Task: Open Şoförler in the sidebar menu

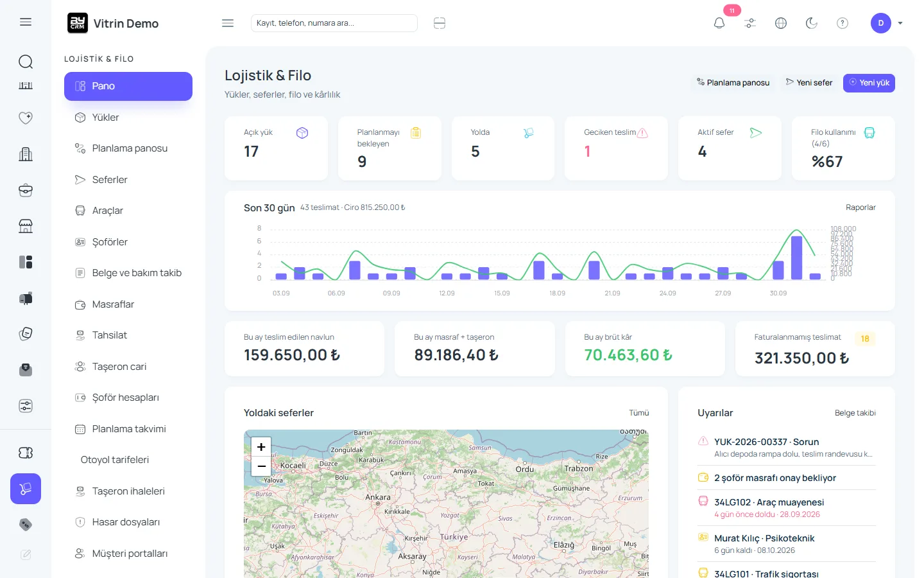Action: point(128,242)
